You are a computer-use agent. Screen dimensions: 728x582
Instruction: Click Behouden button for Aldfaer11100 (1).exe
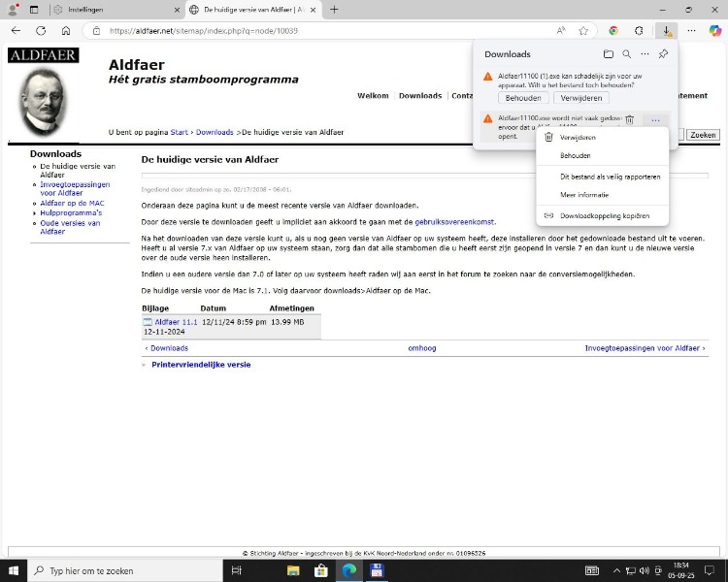point(523,98)
